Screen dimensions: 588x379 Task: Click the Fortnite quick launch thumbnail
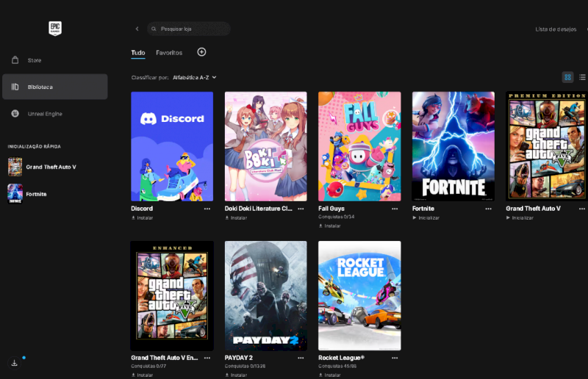coord(15,194)
